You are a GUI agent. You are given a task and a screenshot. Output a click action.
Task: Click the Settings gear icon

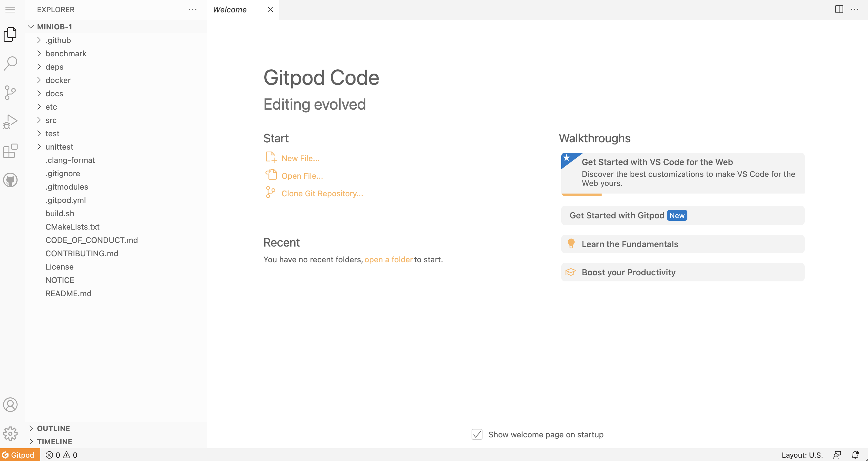click(x=10, y=434)
